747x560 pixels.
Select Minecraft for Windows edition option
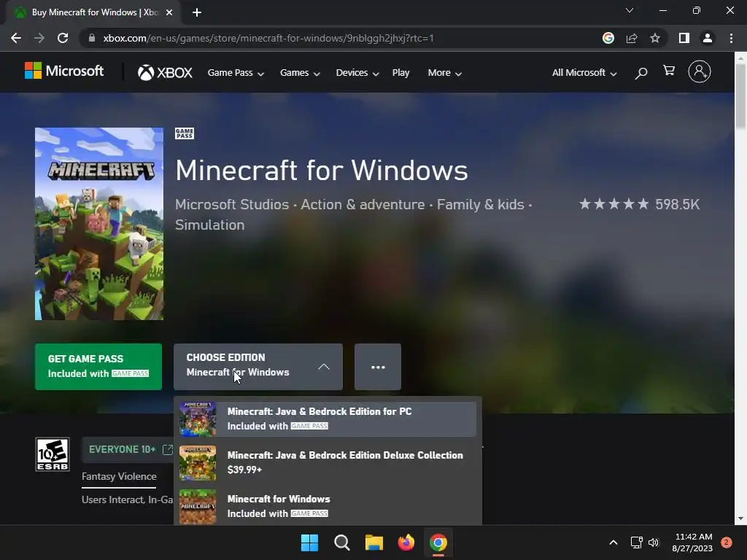tap(328, 507)
